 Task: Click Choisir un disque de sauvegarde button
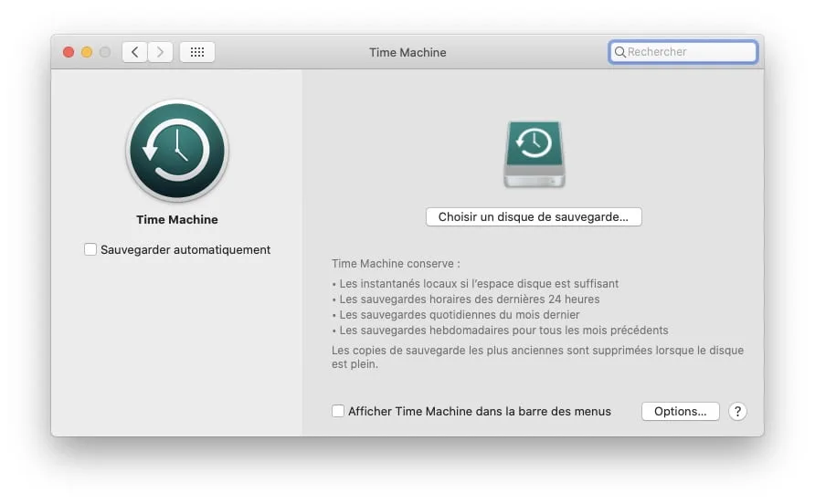[x=534, y=216]
